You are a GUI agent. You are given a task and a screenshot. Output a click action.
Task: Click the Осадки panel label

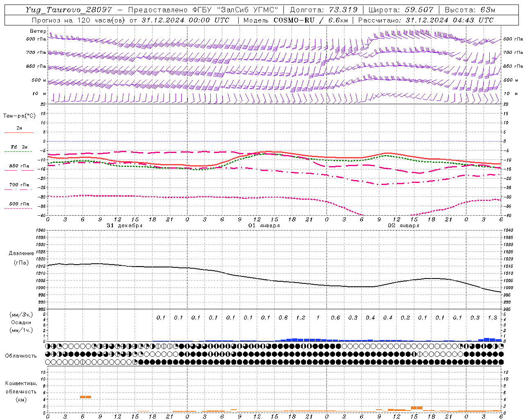point(21,322)
